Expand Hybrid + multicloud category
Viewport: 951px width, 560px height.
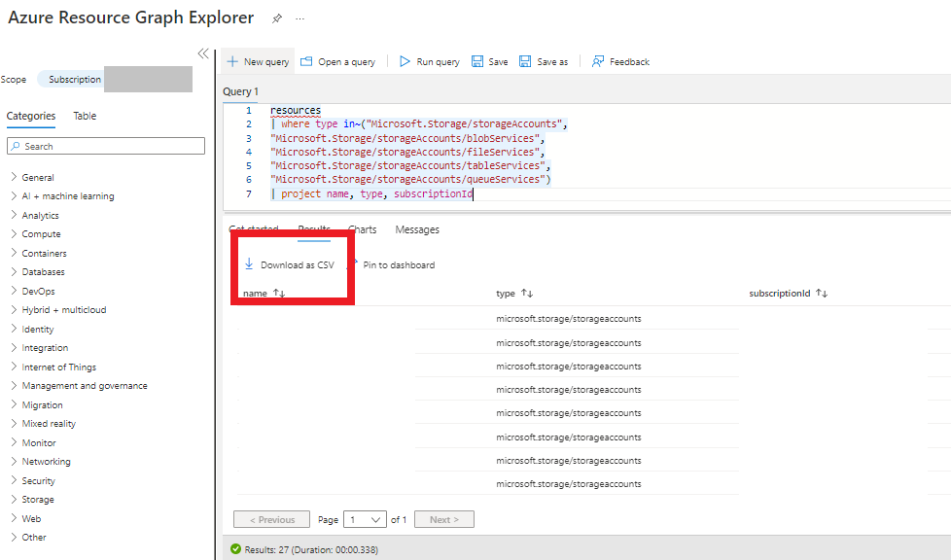pyautogui.click(x=14, y=309)
